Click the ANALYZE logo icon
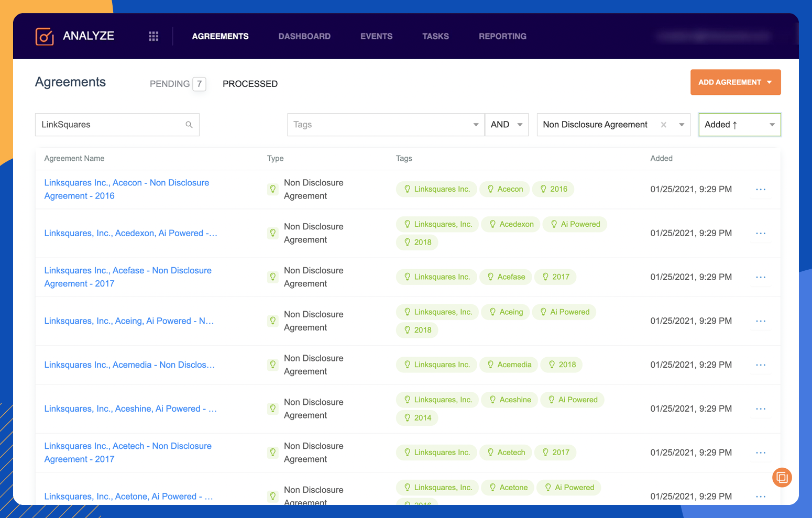 pyautogui.click(x=45, y=36)
